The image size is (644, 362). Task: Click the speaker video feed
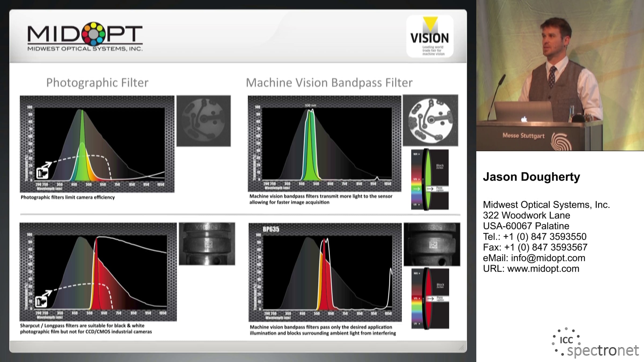point(560,75)
